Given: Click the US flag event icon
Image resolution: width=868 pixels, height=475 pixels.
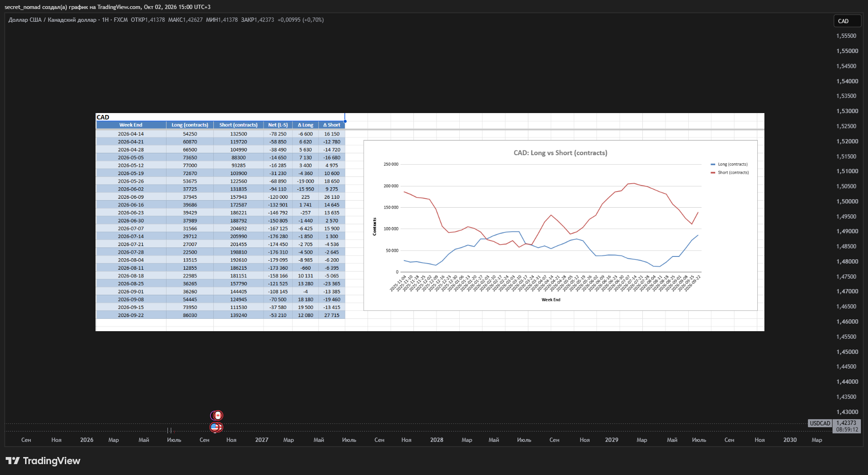Looking at the screenshot, I should point(216,427).
